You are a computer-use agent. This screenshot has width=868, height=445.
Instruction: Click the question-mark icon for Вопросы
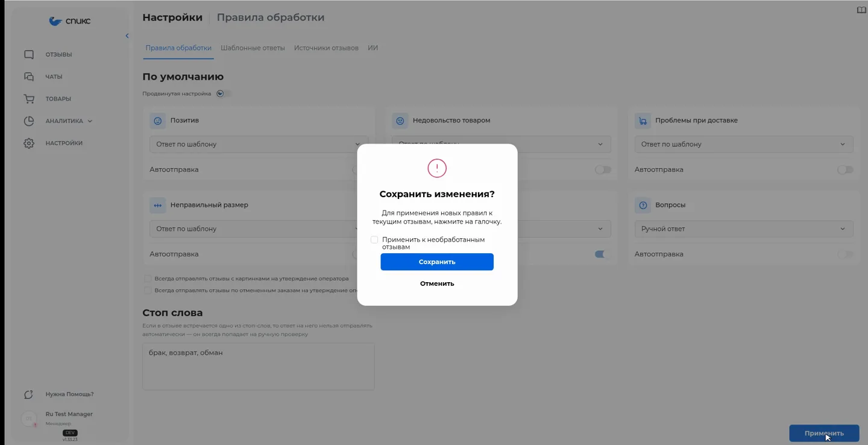point(643,205)
